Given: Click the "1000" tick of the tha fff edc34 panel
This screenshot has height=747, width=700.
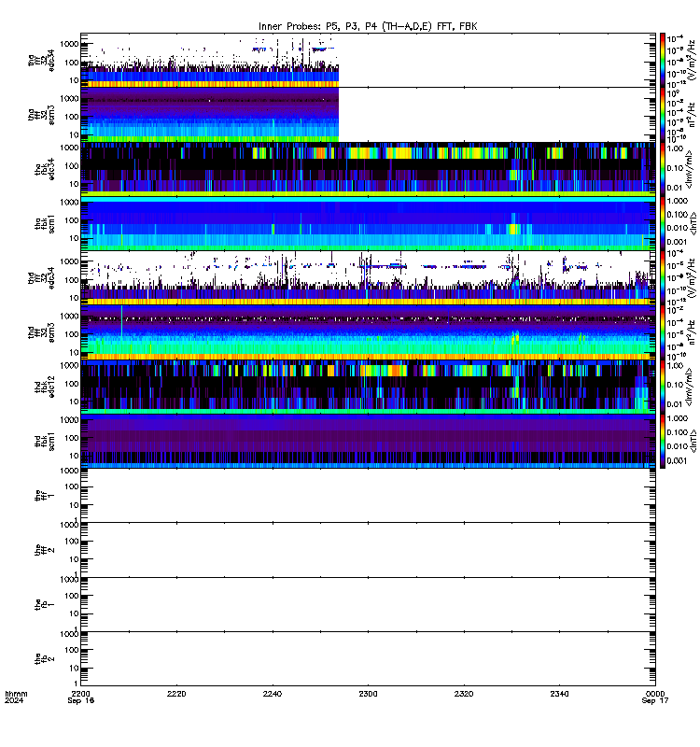Looking at the screenshot, I should point(69,44).
